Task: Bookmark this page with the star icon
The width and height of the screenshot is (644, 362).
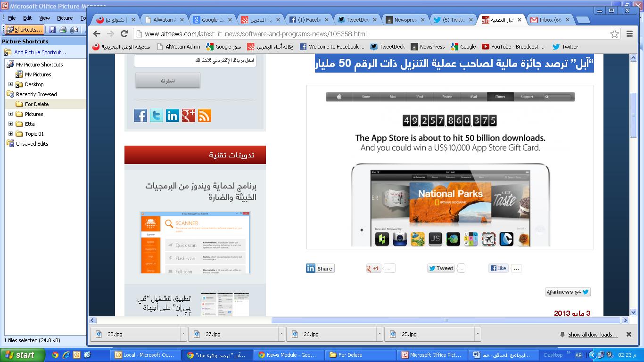Action: coord(614,33)
